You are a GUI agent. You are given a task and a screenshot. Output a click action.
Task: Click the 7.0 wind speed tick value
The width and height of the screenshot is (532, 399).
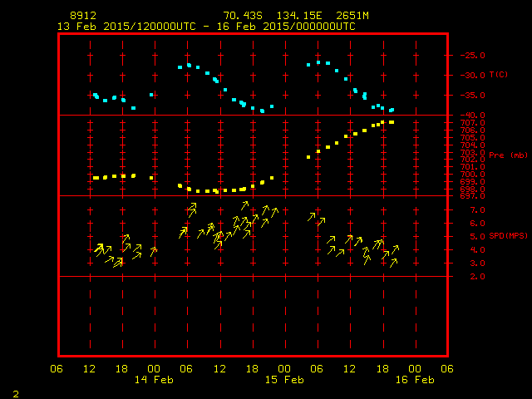[477, 210]
